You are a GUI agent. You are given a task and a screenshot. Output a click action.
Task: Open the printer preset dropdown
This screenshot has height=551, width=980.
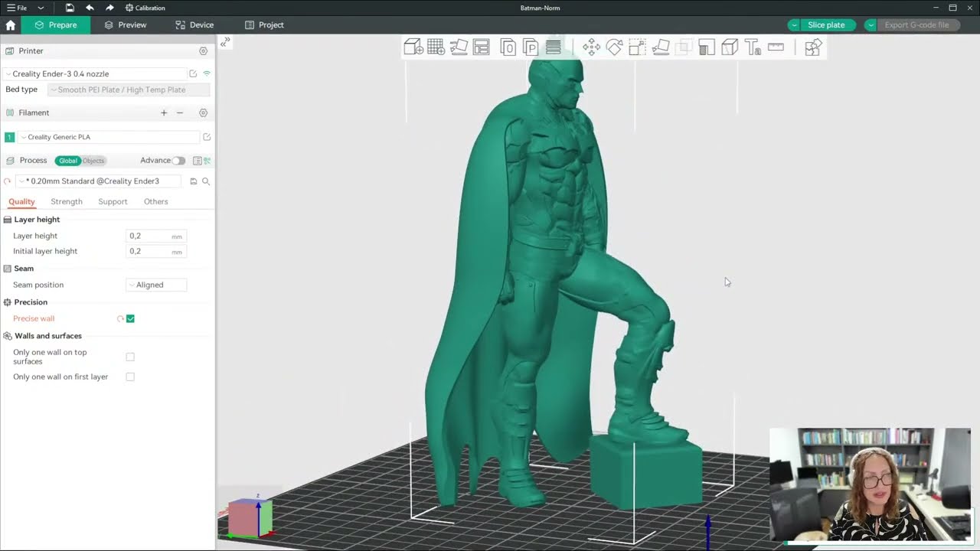pyautogui.click(x=96, y=73)
